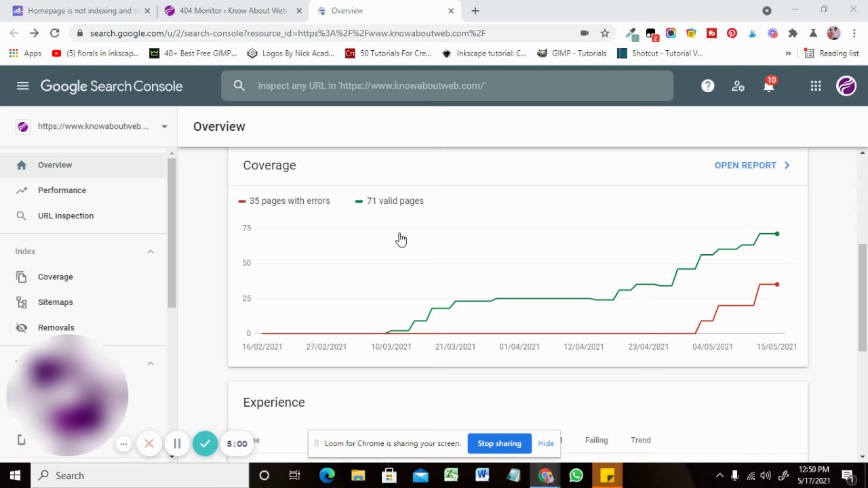The width and height of the screenshot is (868, 488).
Task: Select the Overview browser tab
Action: click(x=385, y=11)
